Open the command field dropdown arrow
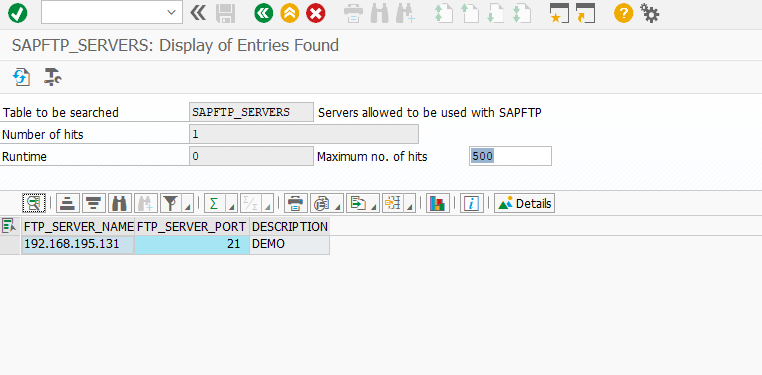The width and height of the screenshot is (762, 375). pyautogui.click(x=171, y=13)
